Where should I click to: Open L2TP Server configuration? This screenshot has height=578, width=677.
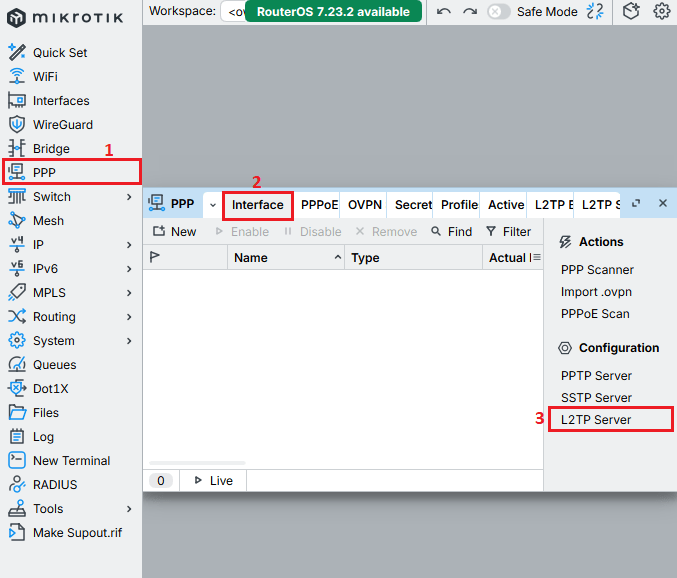[610, 419]
